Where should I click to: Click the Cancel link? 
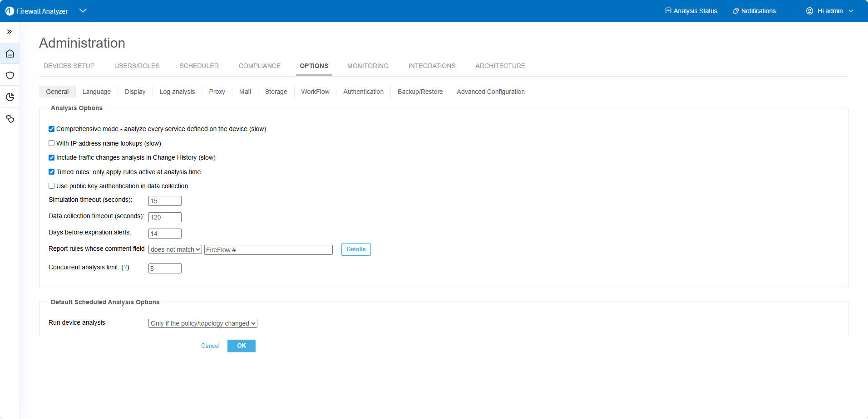(210, 346)
